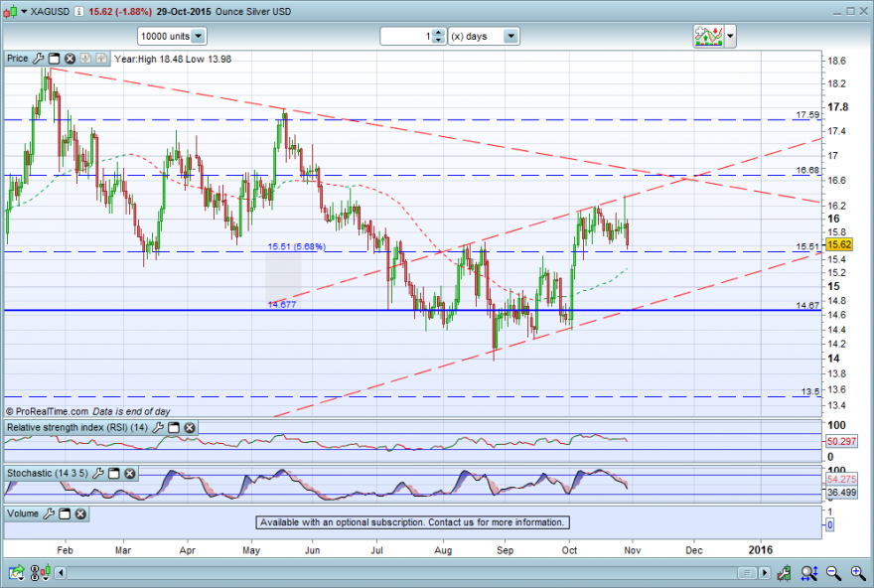Move Price panel down arrow icon

coord(85,58)
